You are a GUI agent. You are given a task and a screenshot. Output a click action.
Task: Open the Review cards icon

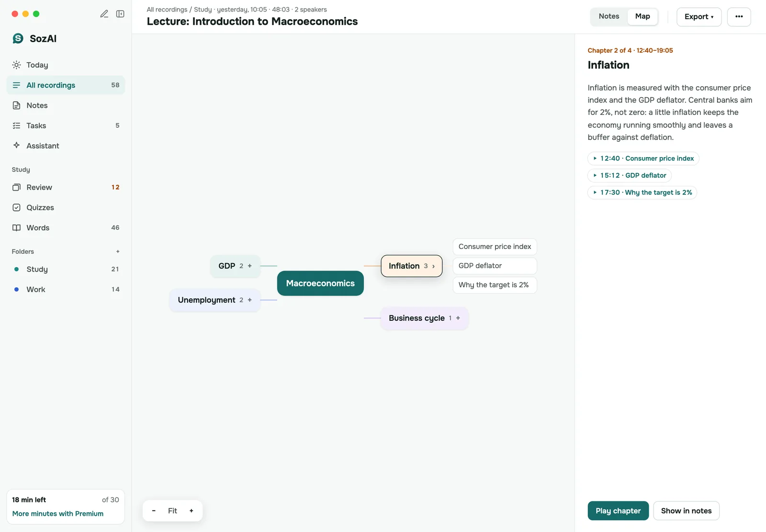pos(16,187)
